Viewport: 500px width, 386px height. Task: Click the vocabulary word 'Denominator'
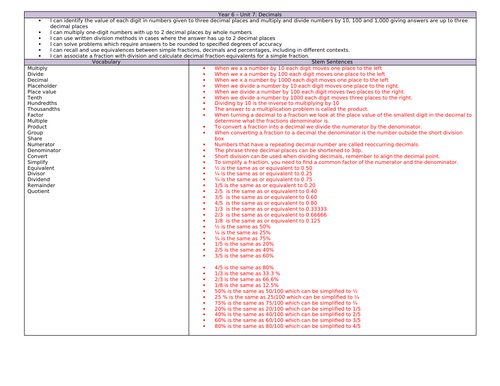click(44, 150)
